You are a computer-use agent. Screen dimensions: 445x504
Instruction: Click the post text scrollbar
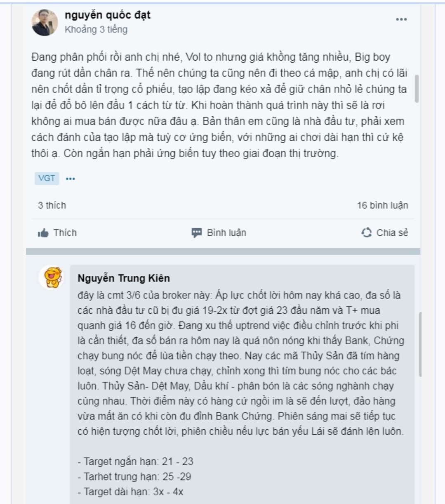[417, 88]
